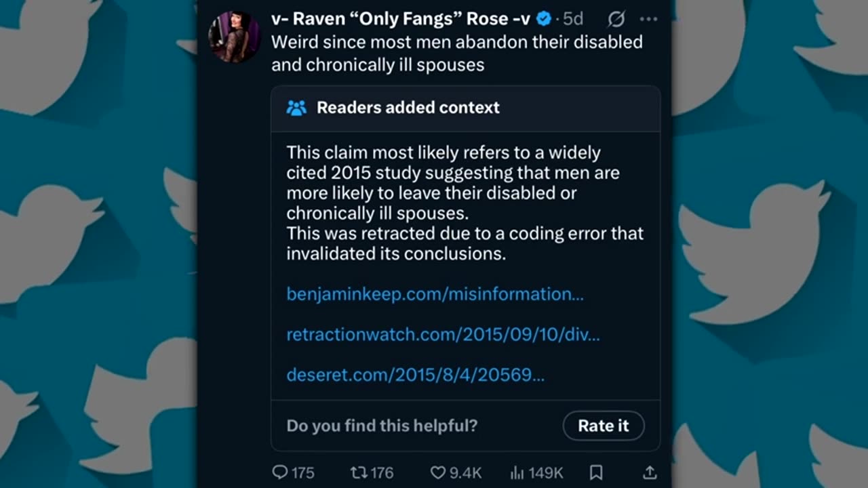868x488 pixels.
Task: Click the username Raven "Only Fangs" Rose
Action: click(401, 19)
